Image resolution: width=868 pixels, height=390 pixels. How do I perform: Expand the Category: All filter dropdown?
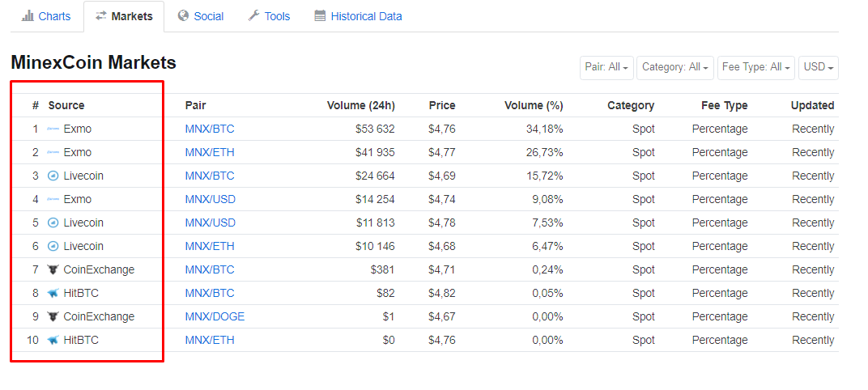coord(674,67)
